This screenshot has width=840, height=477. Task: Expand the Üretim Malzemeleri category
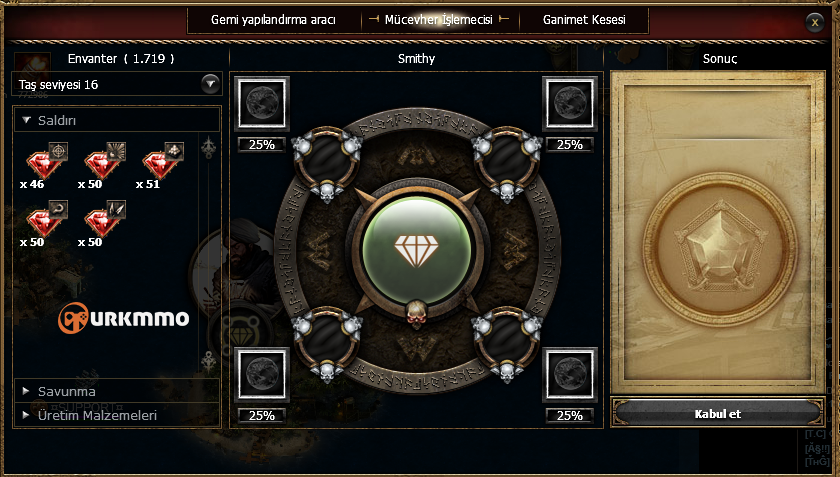(x=117, y=415)
